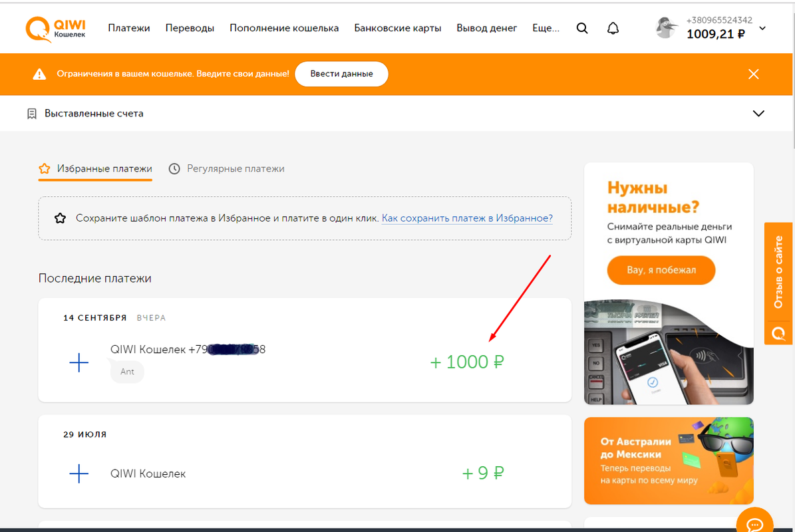Open the search magnifier icon
This screenshot has width=795, height=532.
coord(582,29)
